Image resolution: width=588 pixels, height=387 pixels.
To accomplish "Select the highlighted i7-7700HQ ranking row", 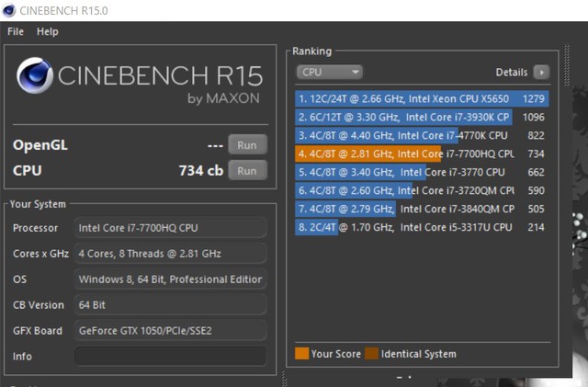I will point(422,154).
